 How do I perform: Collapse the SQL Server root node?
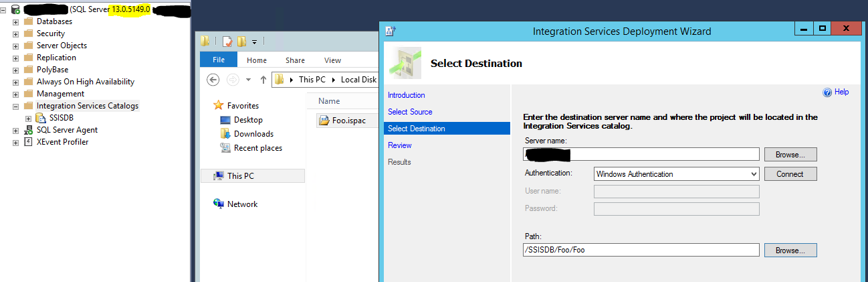3,9
